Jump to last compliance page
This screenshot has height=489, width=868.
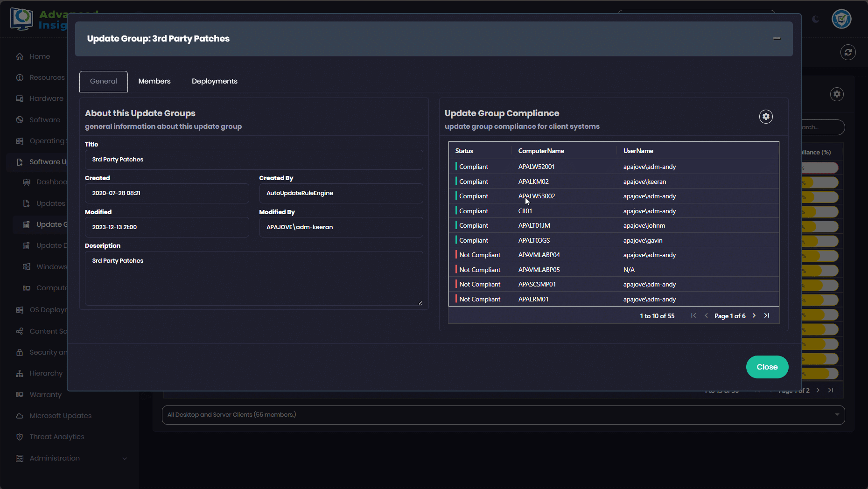[767, 316]
